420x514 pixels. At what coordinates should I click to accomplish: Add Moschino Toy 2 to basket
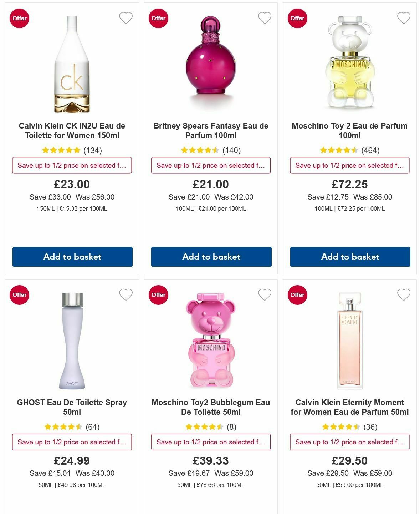coord(349,257)
